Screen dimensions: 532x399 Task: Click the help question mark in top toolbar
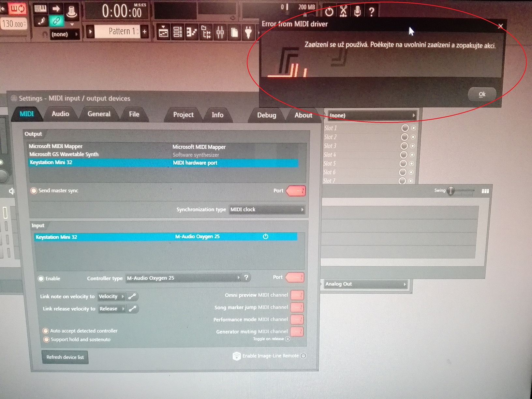[x=371, y=12]
